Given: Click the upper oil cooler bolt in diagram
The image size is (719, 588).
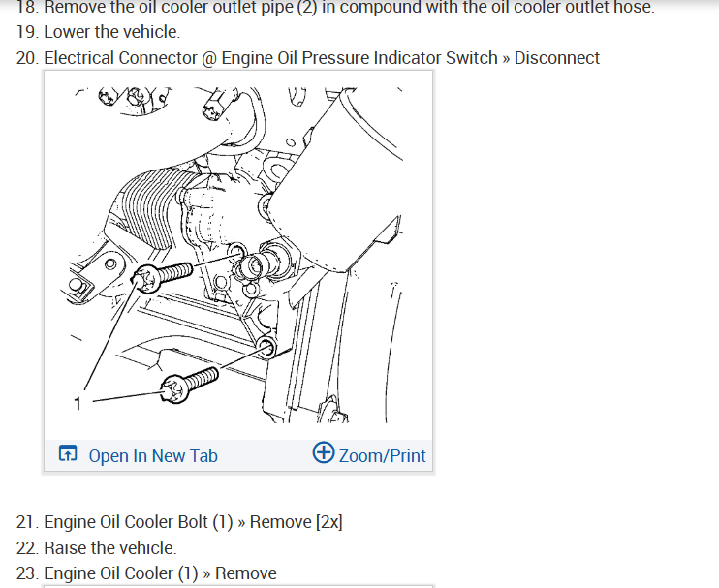Looking at the screenshot, I should (x=162, y=277).
